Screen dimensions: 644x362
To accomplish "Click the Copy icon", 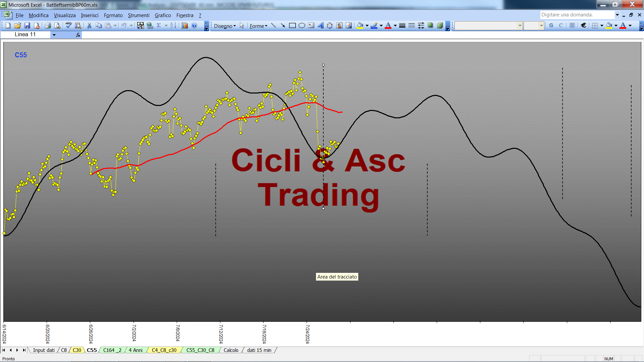I will [99, 25].
